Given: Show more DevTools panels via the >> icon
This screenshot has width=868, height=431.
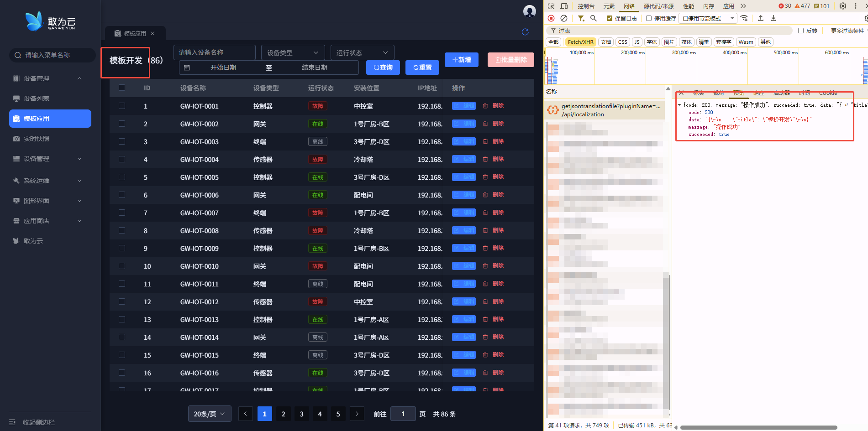Looking at the screenshot, I should pyautogui.click(x=743, y=6).
